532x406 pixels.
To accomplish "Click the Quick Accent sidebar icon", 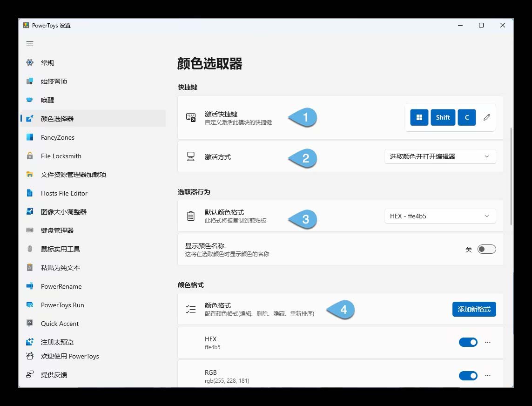I will (30, 324).
